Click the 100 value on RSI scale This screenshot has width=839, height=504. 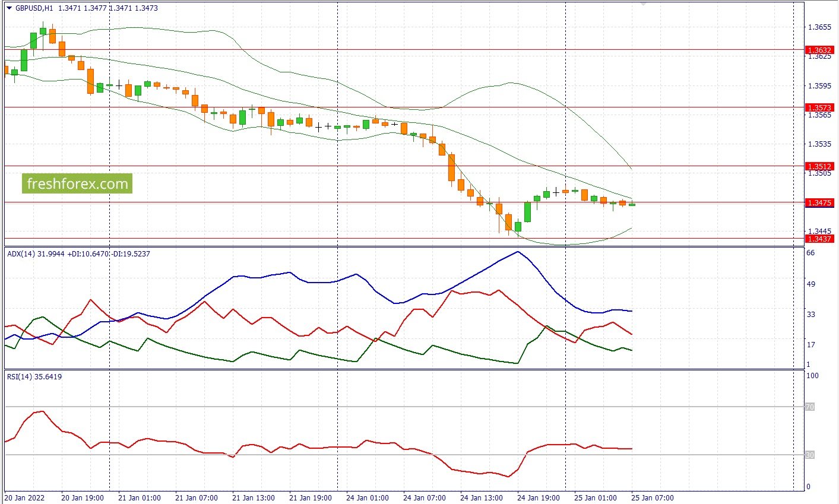coord(812,376)
